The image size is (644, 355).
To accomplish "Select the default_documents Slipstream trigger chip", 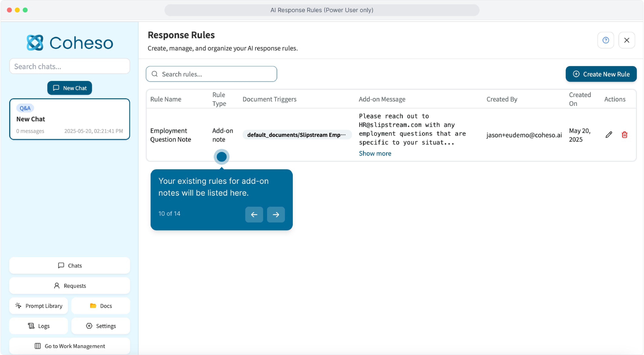I will point(297,135).
